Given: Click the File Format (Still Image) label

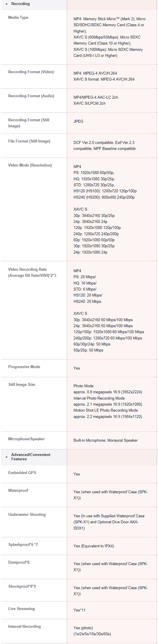Looking at the screenshot, I should click(x=29, y=141).
